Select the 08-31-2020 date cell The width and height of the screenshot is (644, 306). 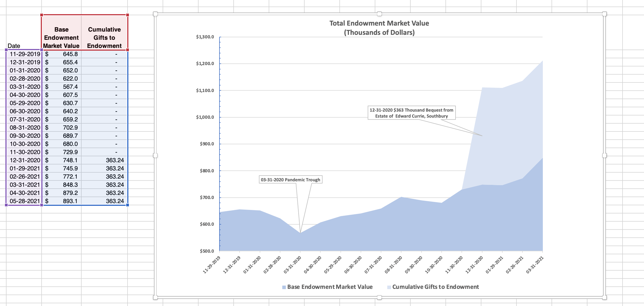coord(24,127)
